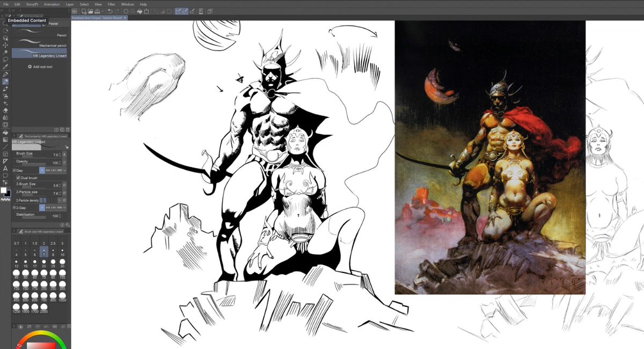Select the Eyedropper tool
The height and width of the screenshot is (349, 644).
click(5, 67)
